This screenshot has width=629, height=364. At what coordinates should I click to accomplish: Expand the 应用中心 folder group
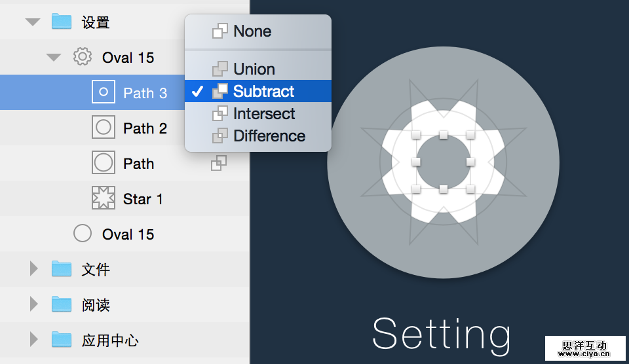34,340
